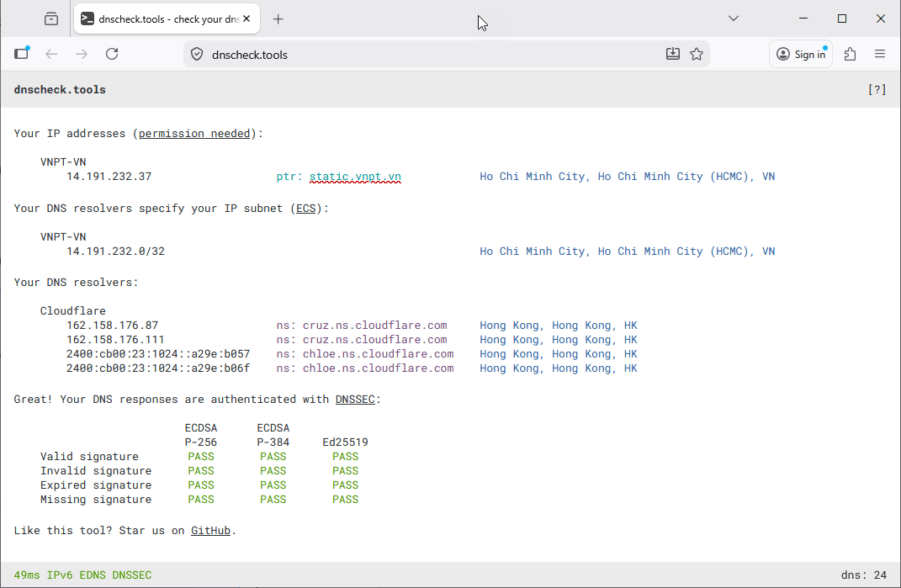901x588 pixels.
Task: Click the dns: 24 counter
Action: click(x=864, y=575)
